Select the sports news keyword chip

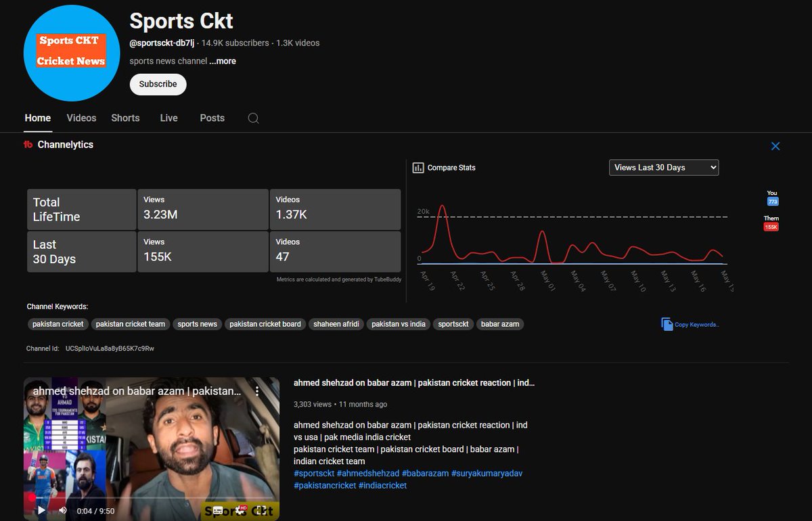click(x=198, y=324)
